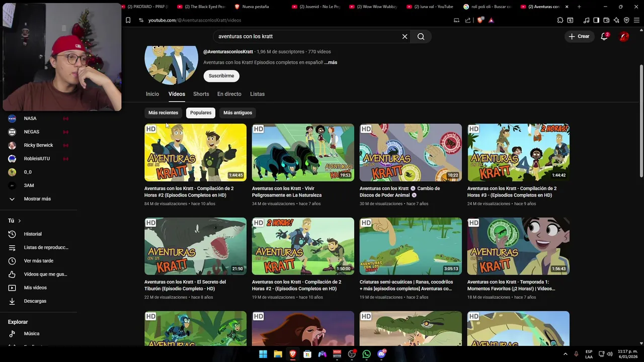Viewport: 644px width, 362px height.
Task: Show hidden system tray icons
Action: (x=566, y=354)
